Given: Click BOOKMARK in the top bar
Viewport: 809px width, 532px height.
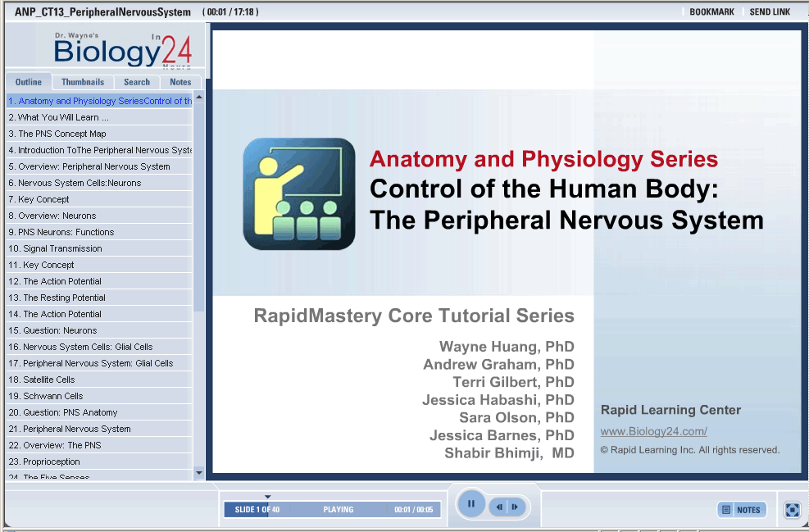Looking at the screenshot, I should pyautogui.click(x=711, y=12).
